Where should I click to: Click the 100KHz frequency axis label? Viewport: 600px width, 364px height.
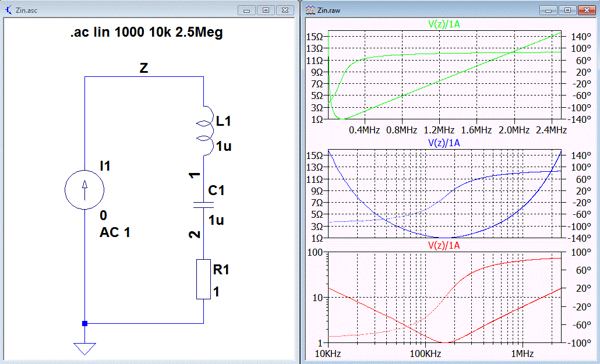(425, 354)
